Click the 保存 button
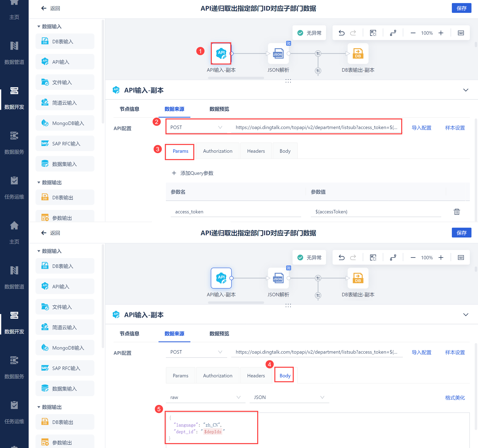The width and height of the screenshot is (478, 448). pos(461,8)
